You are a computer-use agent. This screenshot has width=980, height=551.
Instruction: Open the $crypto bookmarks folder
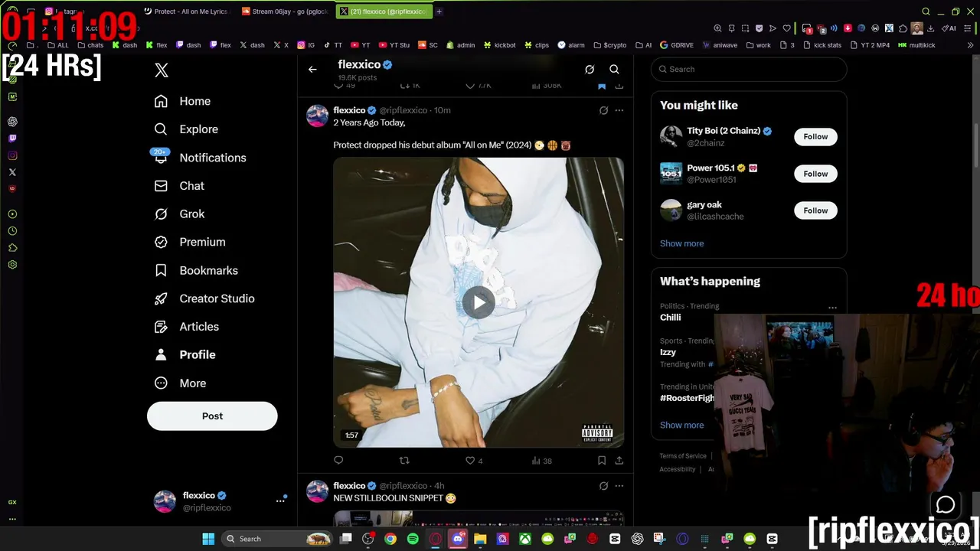pos(609,45)
